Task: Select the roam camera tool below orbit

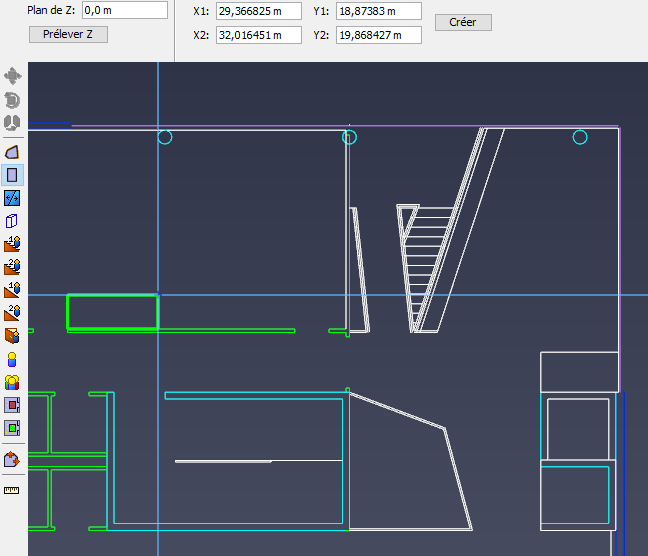Action: (x=12, y=123)
